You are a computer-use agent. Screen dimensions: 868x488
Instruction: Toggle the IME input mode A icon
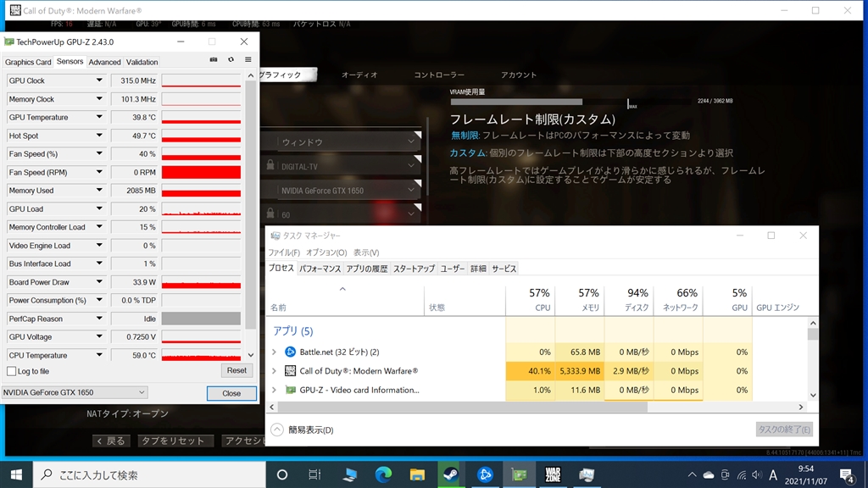click(773, 474)
